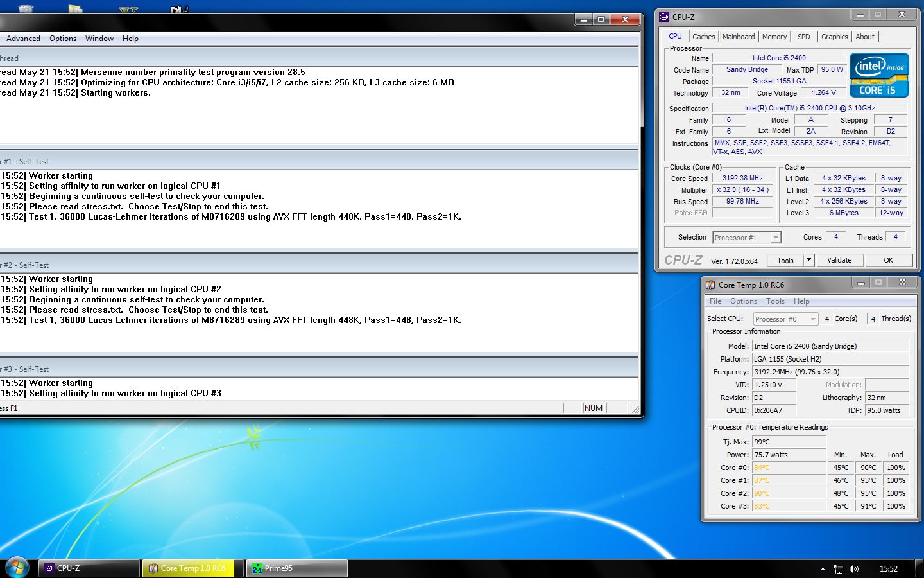Screen dimensions: 924x578
Task: Click the NUM indicator in Prime95 status bar
Action: [594, 408]
